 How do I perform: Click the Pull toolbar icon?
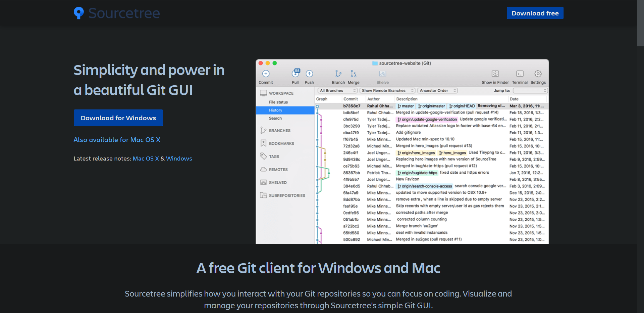click(x=295, y=73)
